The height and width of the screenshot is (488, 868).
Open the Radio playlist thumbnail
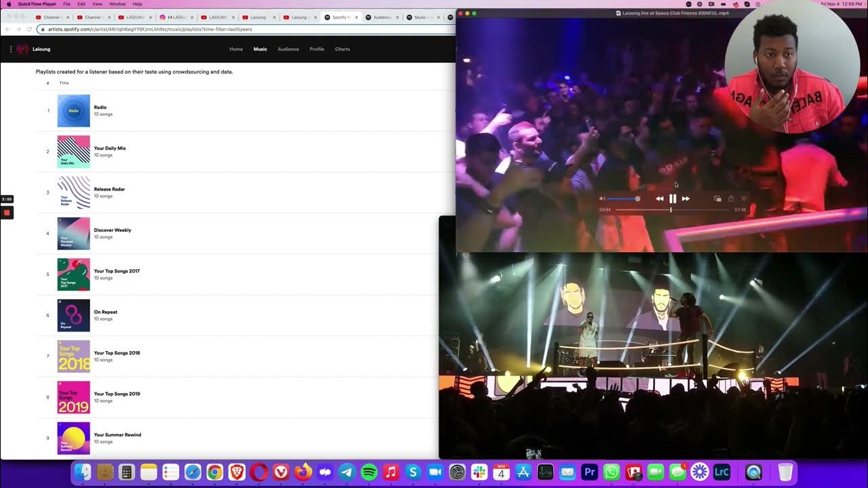pos(73,110)
